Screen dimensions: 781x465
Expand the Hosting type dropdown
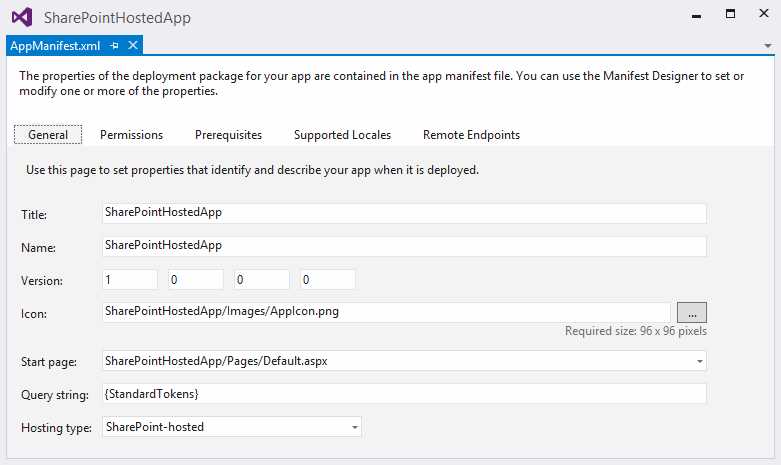point(355,427)
